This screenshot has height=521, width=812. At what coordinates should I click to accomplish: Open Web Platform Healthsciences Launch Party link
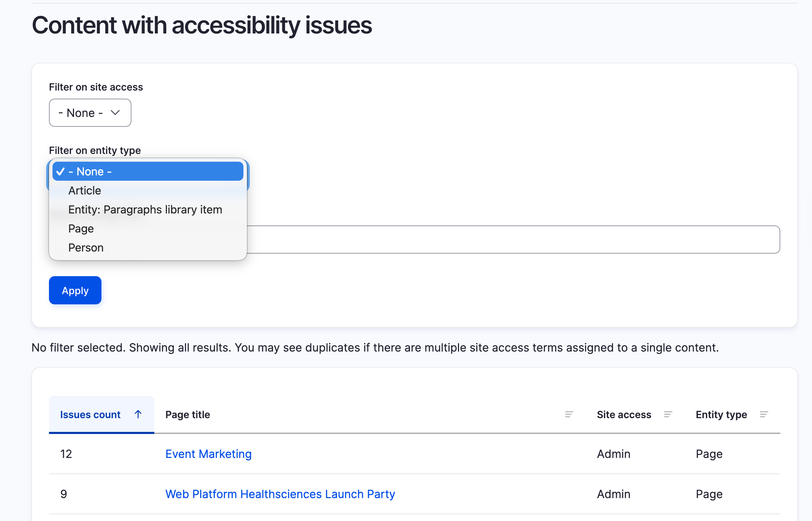tap(280, 494)
